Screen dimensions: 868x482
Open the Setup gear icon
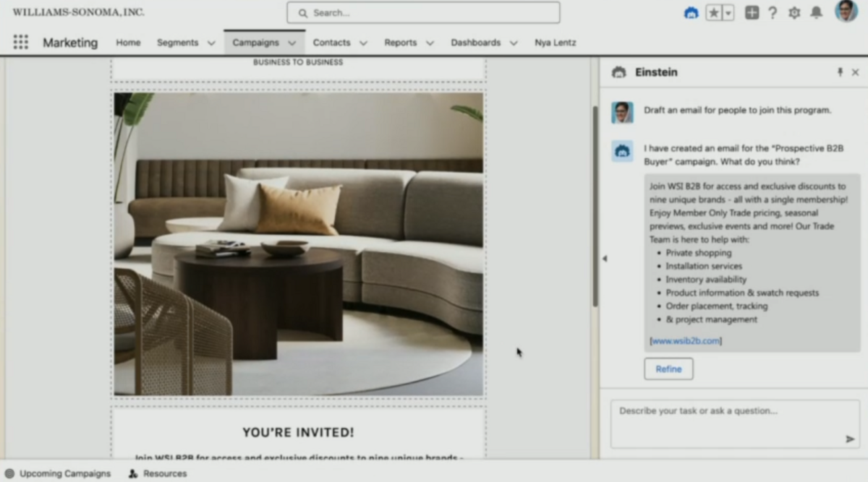coord(794,13)
